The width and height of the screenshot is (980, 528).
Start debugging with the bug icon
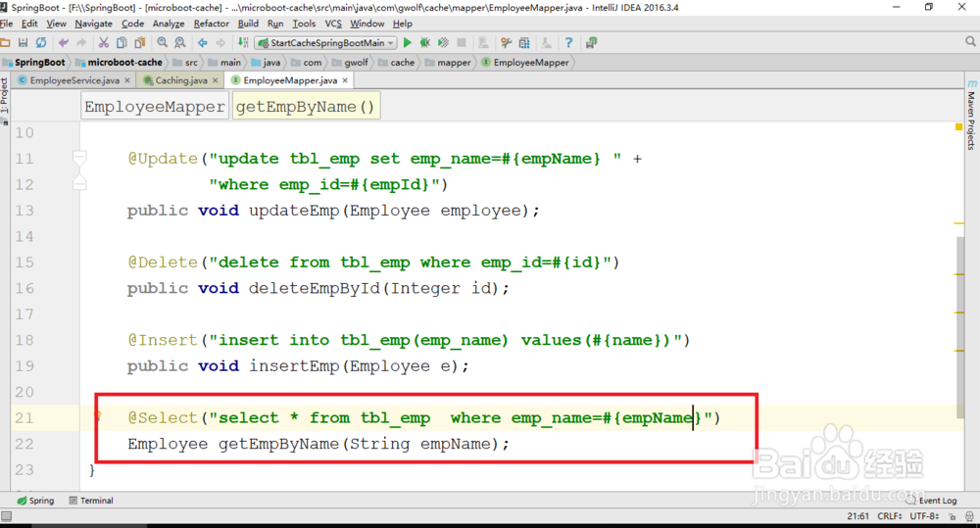(x=425, y=42)
